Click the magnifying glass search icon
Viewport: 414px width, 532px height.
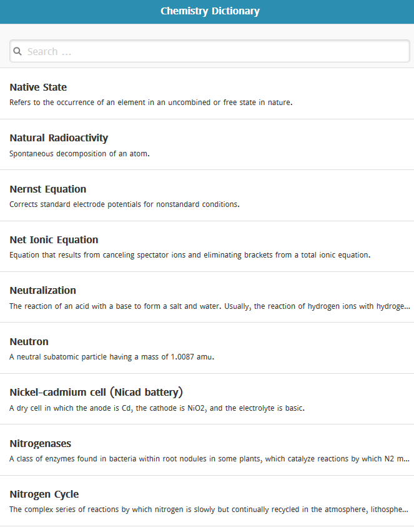pyautogui.click(x=17, y=51)
